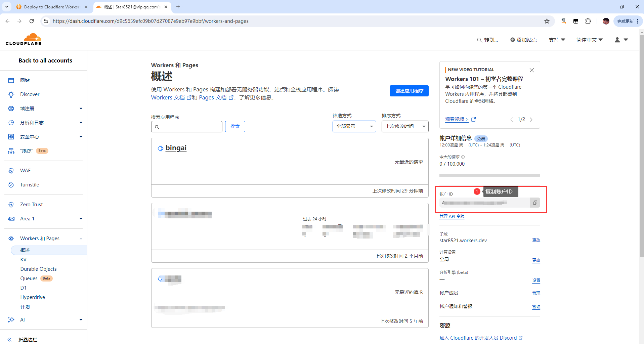Viewport: 644px width, 344px height.
Task: Go to previous tutorial card arrow
Action: pos(512,120)
